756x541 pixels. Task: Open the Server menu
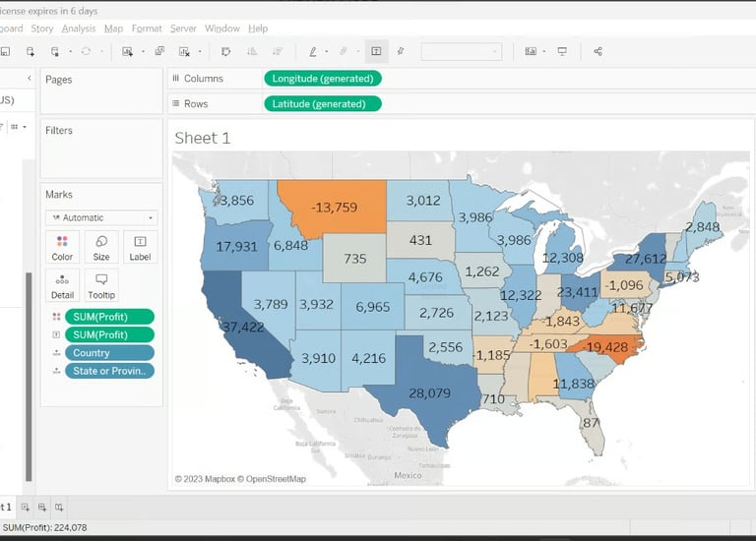click(x=183, y=29)
